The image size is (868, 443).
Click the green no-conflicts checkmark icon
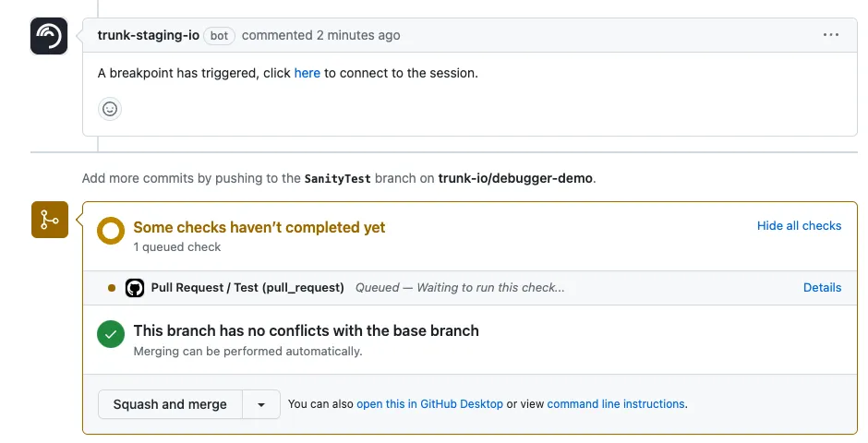[111, 334]
